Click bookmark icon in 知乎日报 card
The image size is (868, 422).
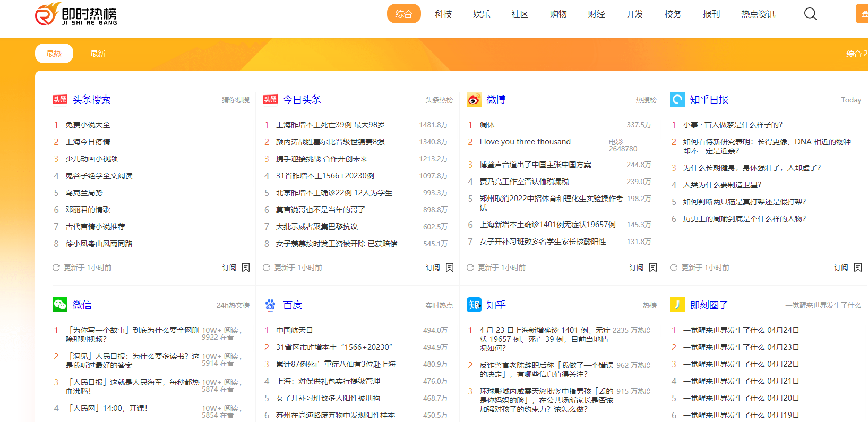coord(858,268)
